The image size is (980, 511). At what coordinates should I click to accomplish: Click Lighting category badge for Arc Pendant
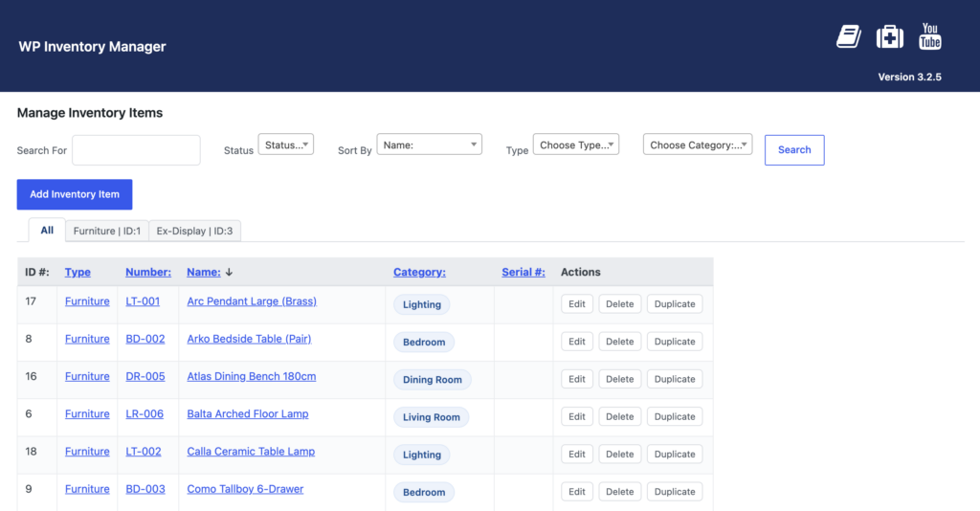[x=422, y=304]
